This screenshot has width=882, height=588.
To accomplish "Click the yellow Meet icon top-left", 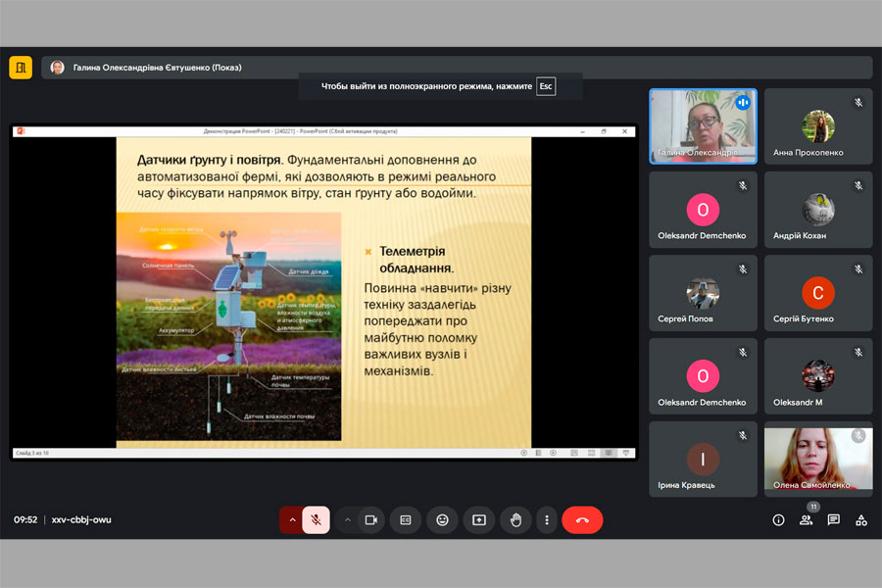I will [21, 68].
